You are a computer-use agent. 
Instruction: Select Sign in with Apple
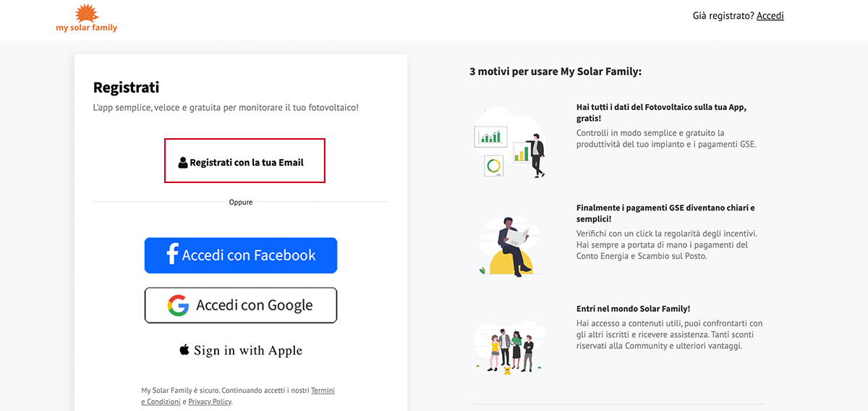point(241,350)
